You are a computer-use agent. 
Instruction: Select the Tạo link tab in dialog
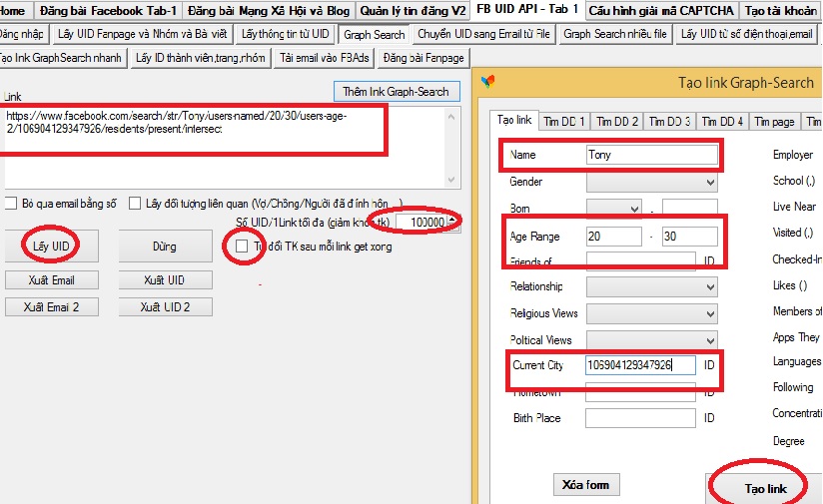click(513, 120)
